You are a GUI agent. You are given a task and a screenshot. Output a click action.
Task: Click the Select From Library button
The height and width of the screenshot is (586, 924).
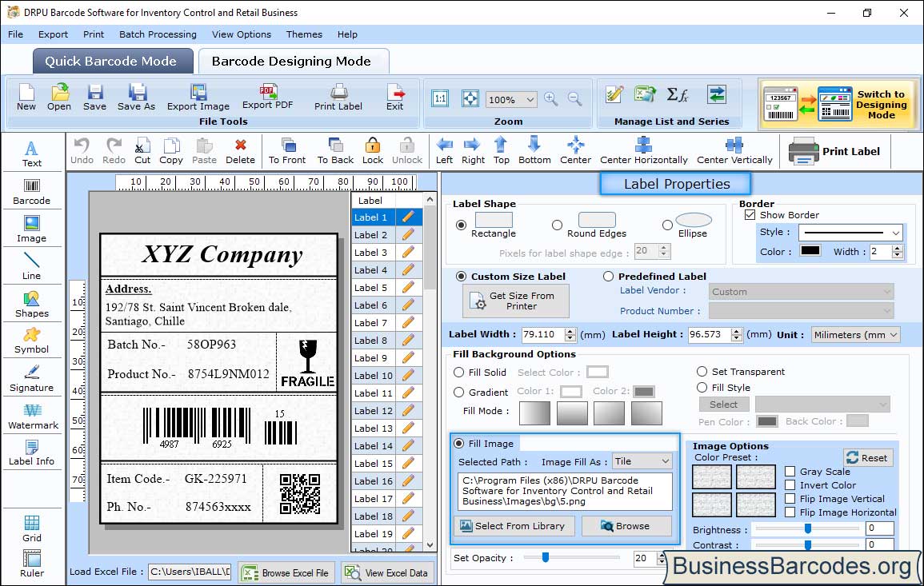point(513,526)
